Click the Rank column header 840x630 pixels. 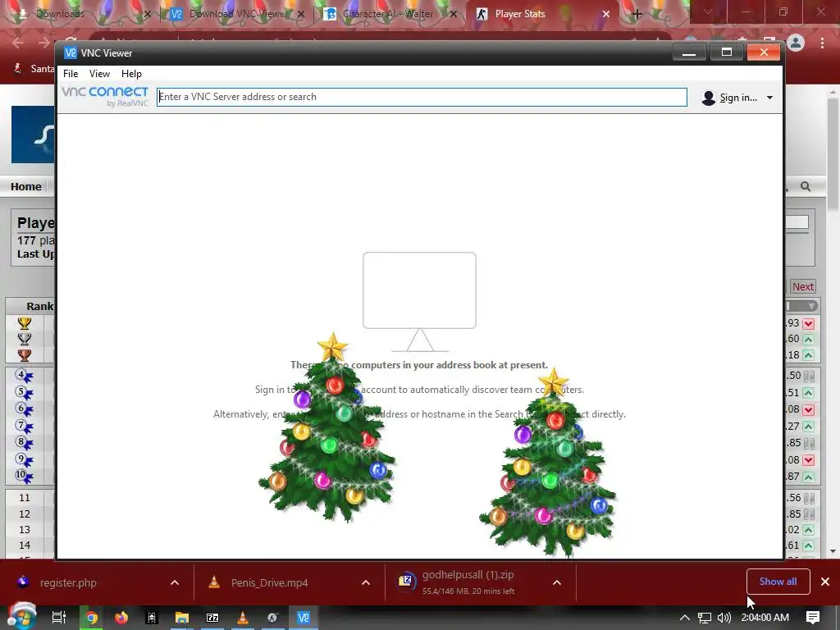39,307
